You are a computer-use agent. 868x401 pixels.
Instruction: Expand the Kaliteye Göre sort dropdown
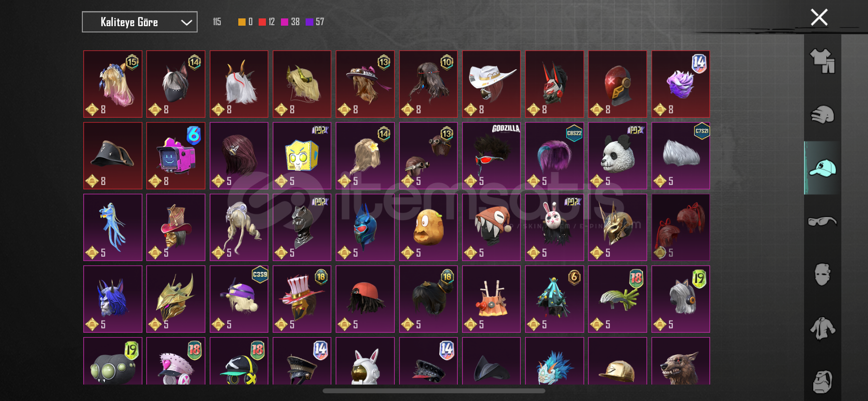pos(139,22)
